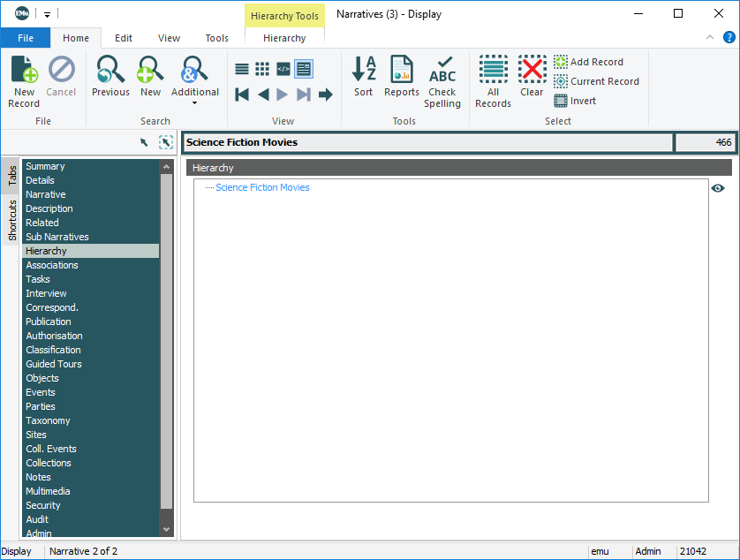Select All Records
Image resolution: width=740 pixels, height=560 pixels.
(x=493, y=79)
